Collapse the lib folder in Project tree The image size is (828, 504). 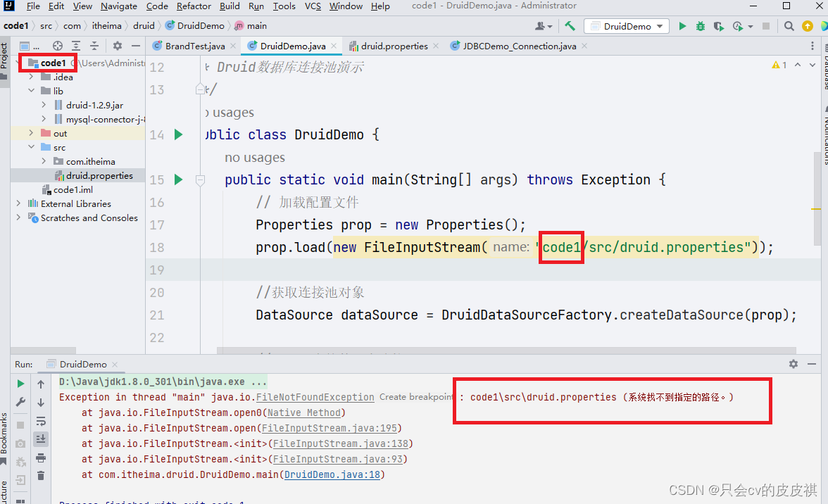point(30,90)
